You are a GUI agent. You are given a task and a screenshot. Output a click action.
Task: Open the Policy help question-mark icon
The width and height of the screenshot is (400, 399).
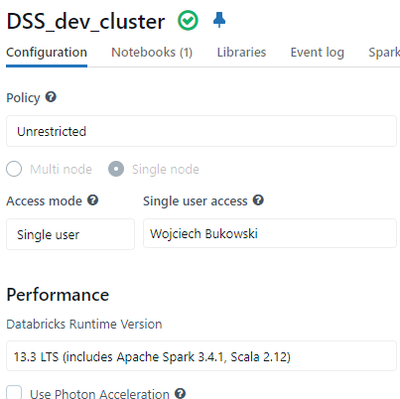click(51, 97)
